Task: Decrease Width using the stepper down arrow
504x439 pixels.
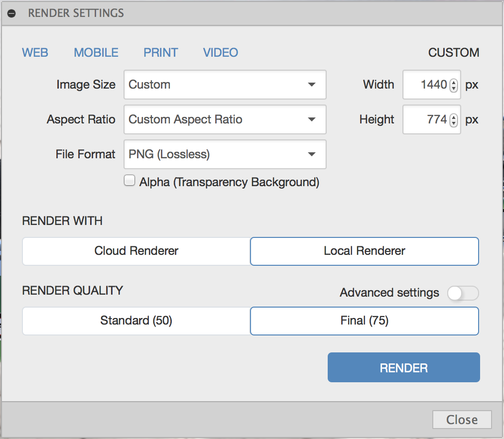Action: click(x=453, y=88)
